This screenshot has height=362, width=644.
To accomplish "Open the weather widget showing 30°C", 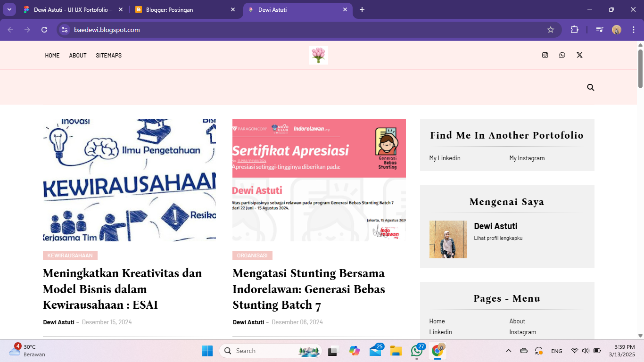I will click(27, 351).
